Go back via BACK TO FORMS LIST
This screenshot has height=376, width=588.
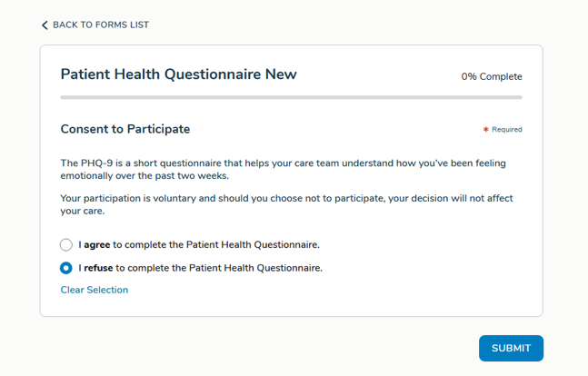pyautogui.click(x=100, y=25)
